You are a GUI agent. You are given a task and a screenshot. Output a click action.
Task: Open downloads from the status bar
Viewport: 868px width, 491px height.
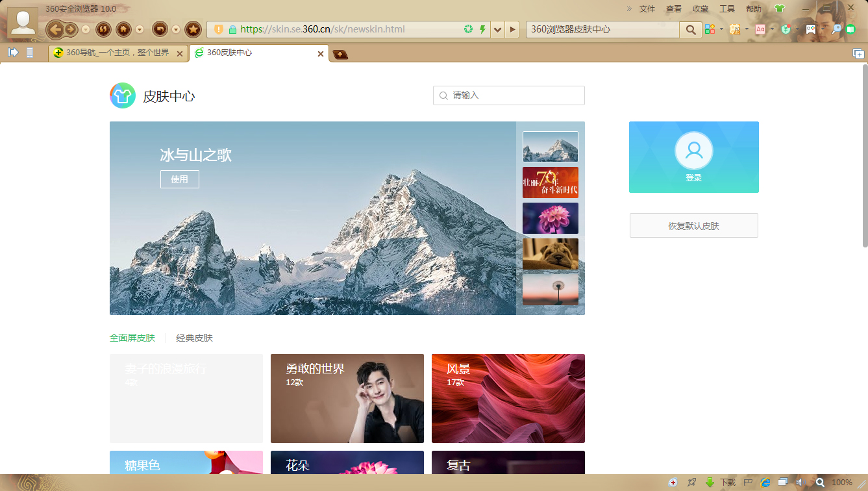pyautogui.click(x=721, y=483)
